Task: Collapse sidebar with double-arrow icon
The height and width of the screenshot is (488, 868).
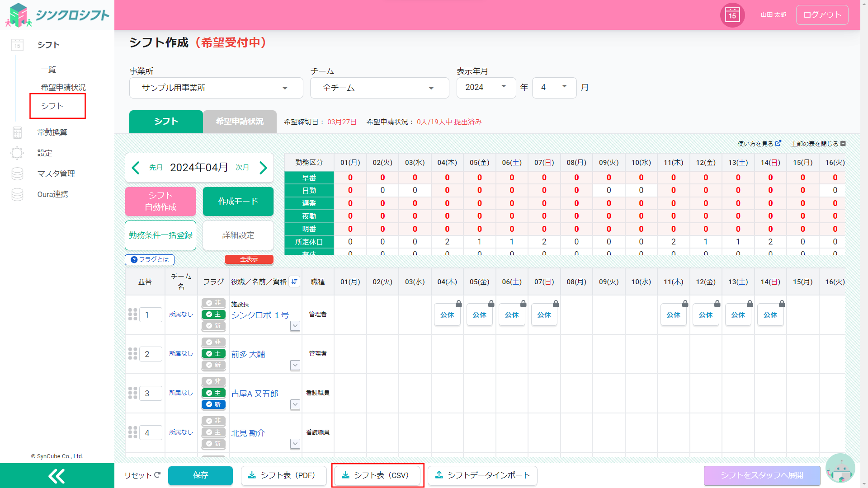Action: point(57,476)
